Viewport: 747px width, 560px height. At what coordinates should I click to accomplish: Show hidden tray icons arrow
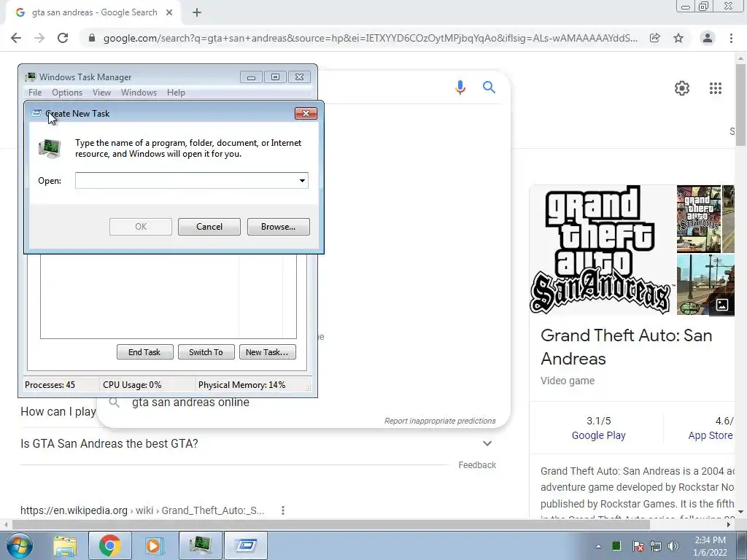click(x=598, y=546)
